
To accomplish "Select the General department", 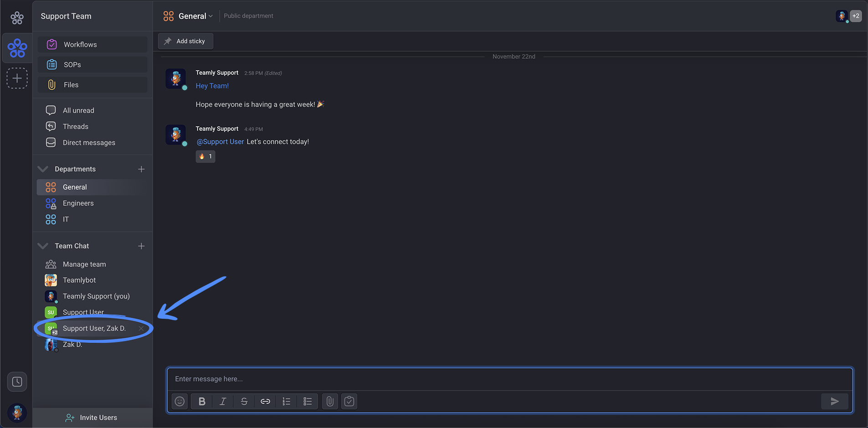I will click(x=92, y=187).
